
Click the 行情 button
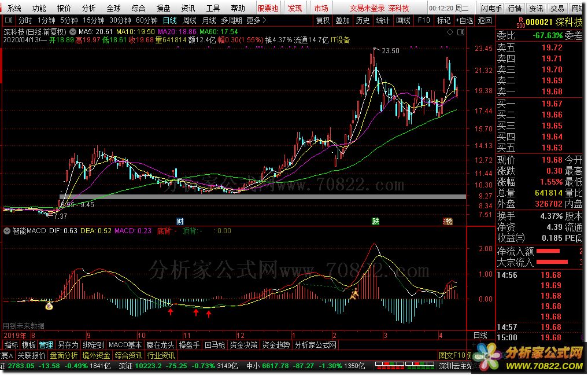[x=515, y=8]
